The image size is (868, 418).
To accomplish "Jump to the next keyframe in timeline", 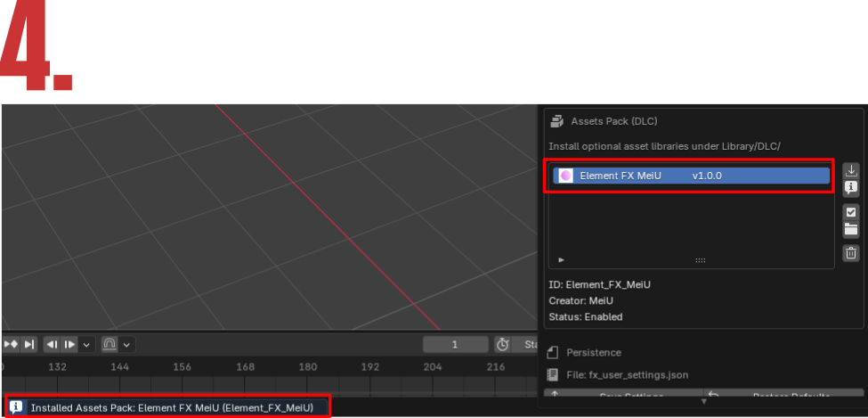I will point(10,344).
